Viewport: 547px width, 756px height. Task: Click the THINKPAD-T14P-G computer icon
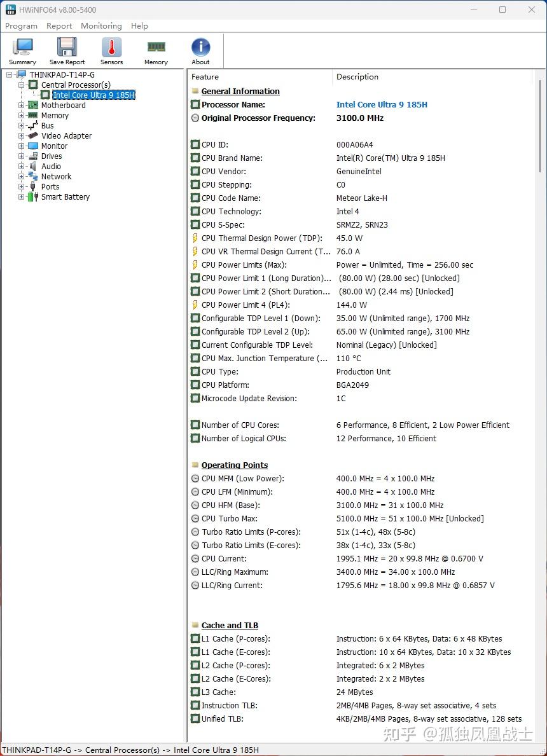(x=21, y=74)
